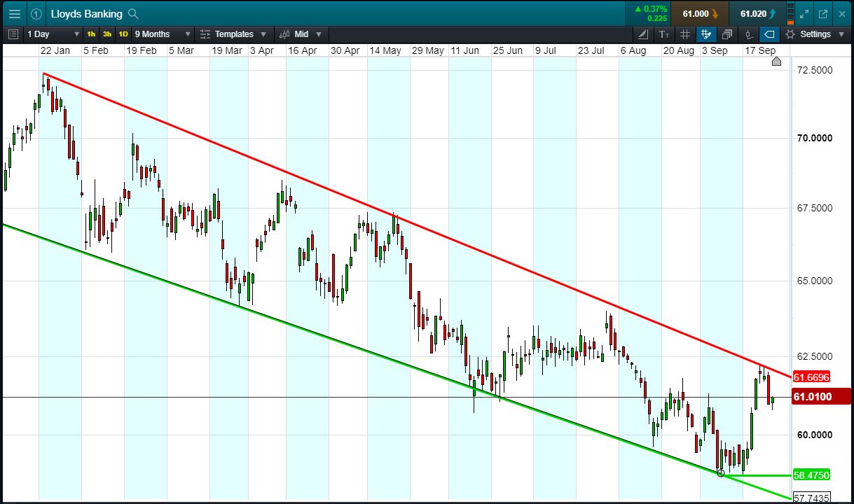Open the chart list panel icon
The height and width of the screenshot is (504, 854).
tap(13, 34)
